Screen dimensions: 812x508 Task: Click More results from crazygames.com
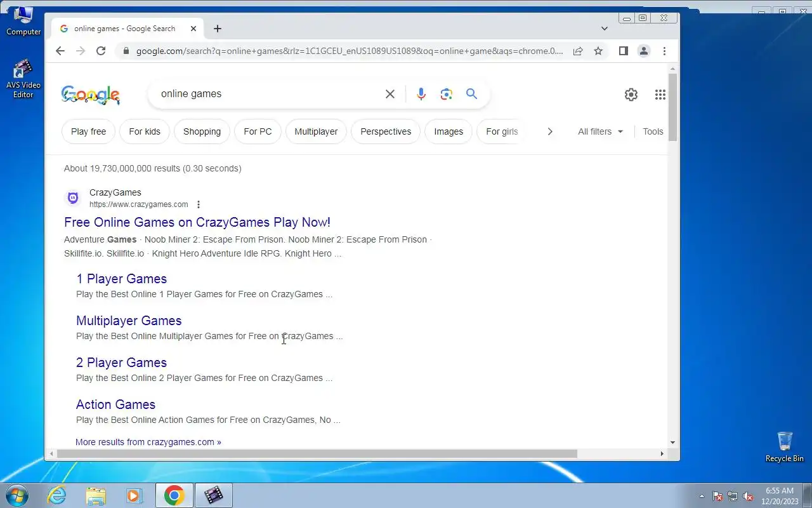click(148, 442)
